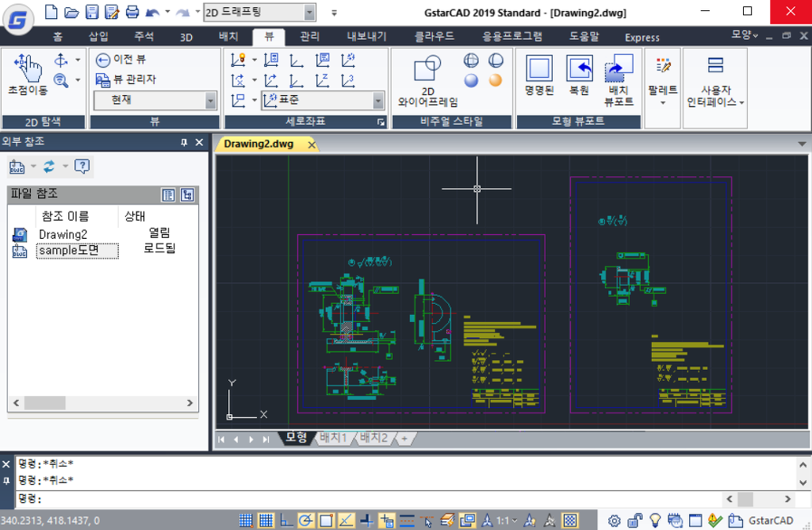The image size is (812, 530).
Task: Switch to the 배치1 layout tab
Action: tap(333, 438)
